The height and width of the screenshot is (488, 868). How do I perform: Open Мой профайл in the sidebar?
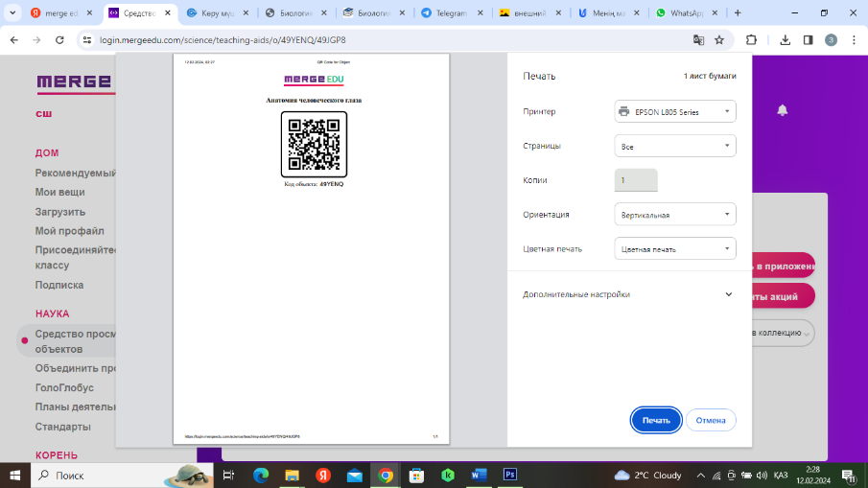[x=69, y=231]
